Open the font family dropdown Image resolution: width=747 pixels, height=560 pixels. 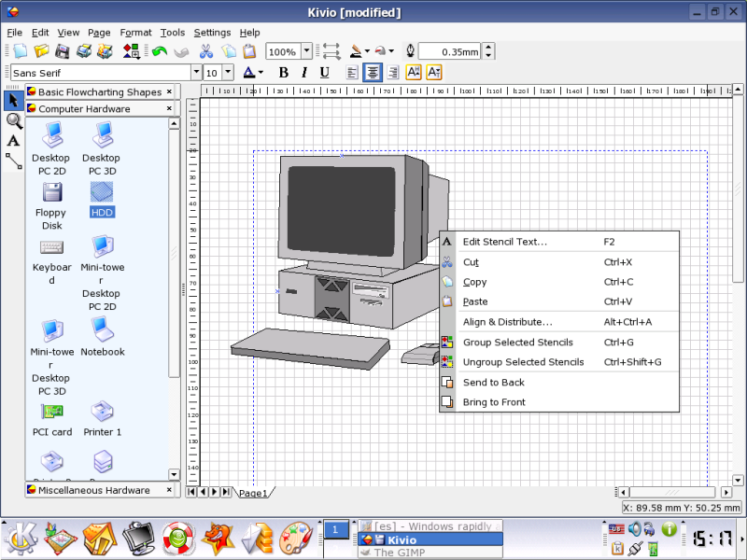coord(196,73)
